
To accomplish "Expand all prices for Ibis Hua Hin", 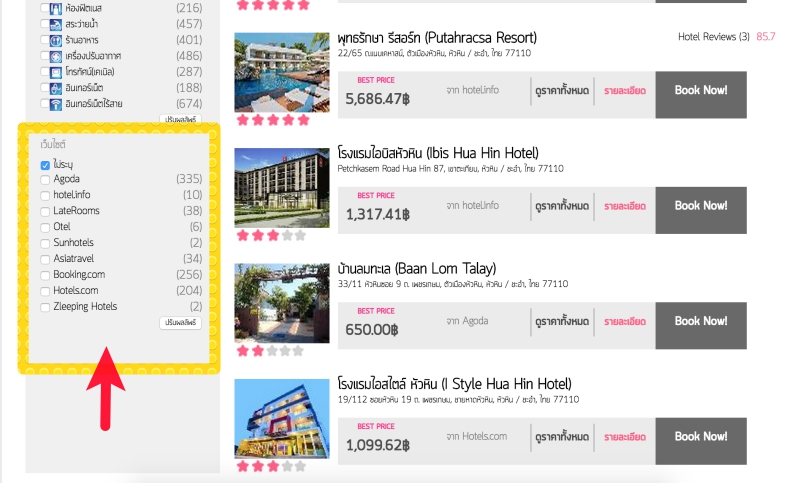I will click(562, 206).
